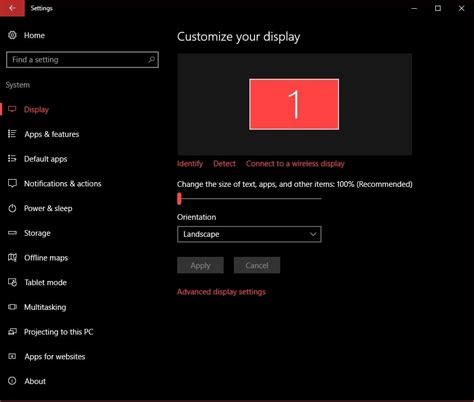Viewport: 474px width, 402px height.
Task: Click the Tablet mode icon
Action: pyautogui.click(x=12, y=282)
